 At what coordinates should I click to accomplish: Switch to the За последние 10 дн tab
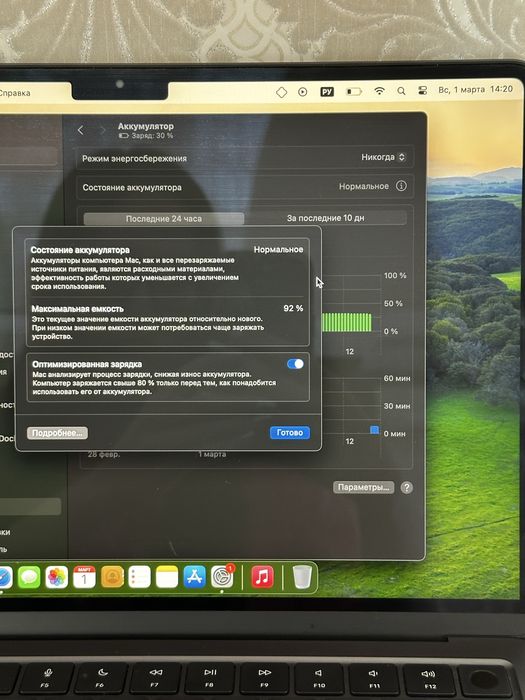point(325,218)
